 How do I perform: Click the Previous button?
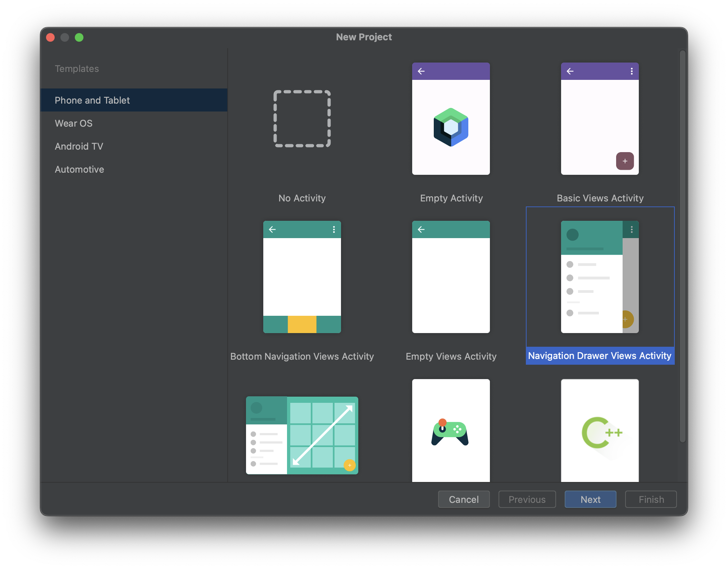(x=527, y=499)
